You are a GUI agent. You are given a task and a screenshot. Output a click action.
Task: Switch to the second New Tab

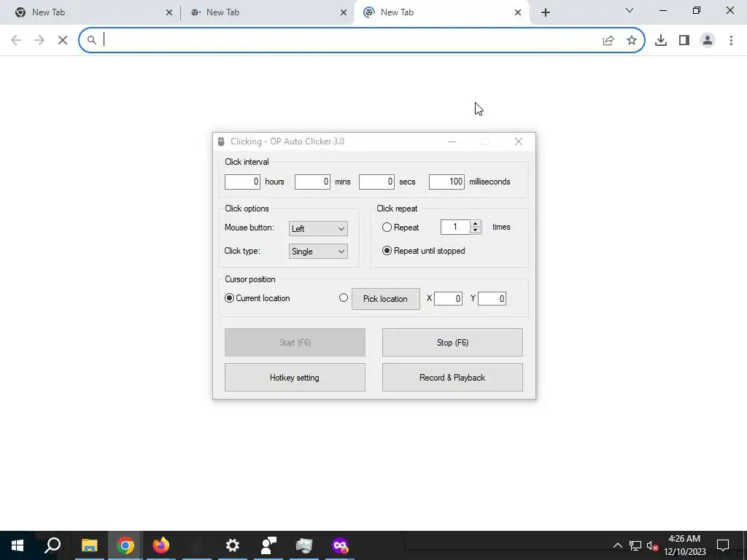[267, 12]
